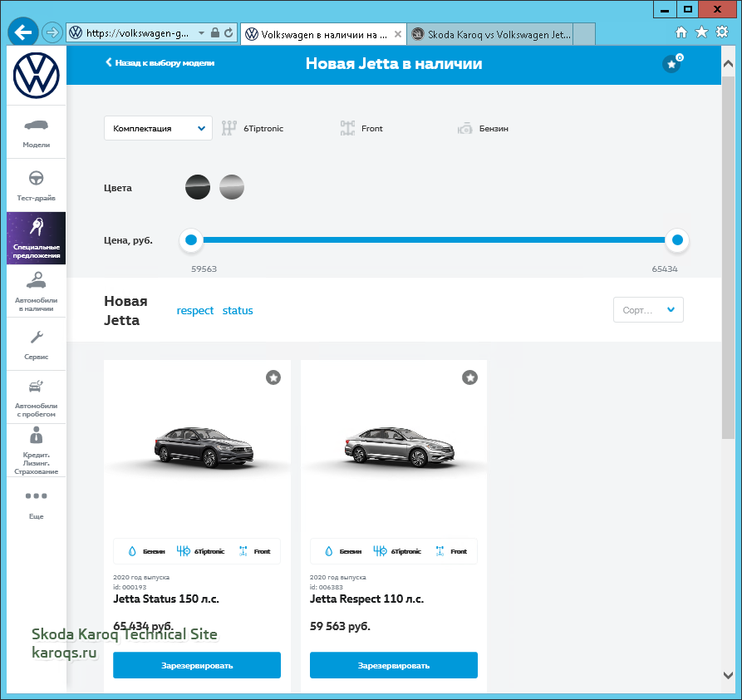This screenshot has height=700, width=742.
Task: Click the browser Forward arrow button
Action: (x=52, y=32)
